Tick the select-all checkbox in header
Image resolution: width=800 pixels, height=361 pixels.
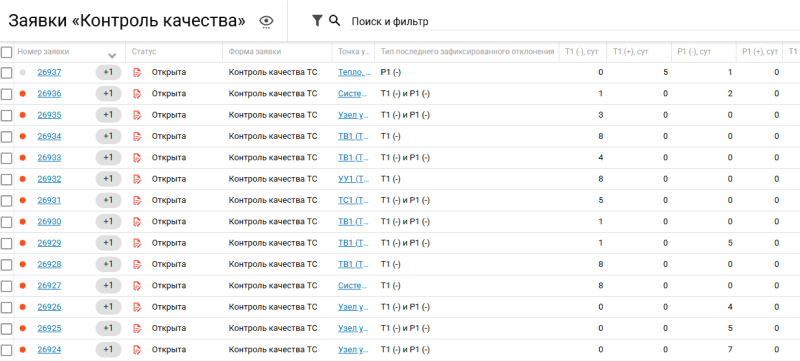(6, 52)
